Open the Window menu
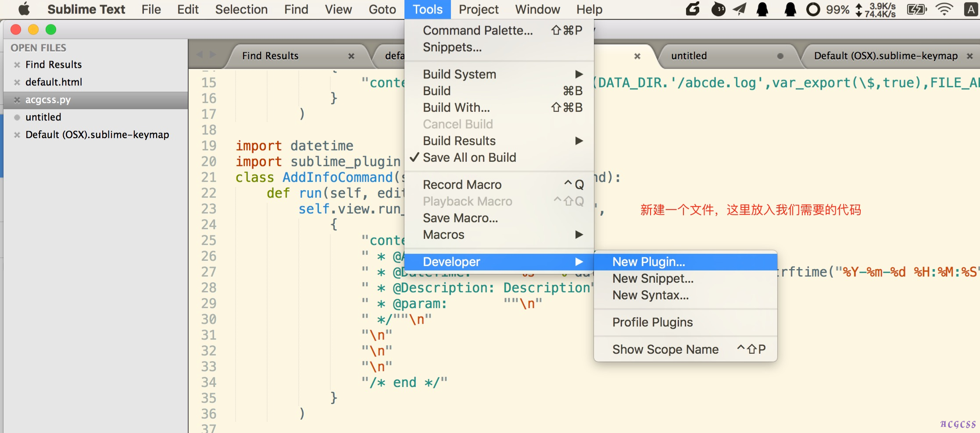 (x=537, y=9)
